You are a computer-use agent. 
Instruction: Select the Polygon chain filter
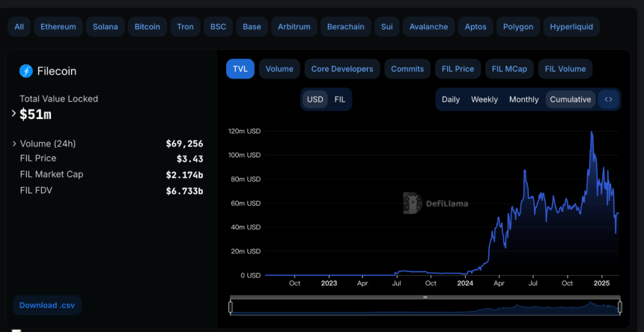pyautogui.click(x=518, y=27)
